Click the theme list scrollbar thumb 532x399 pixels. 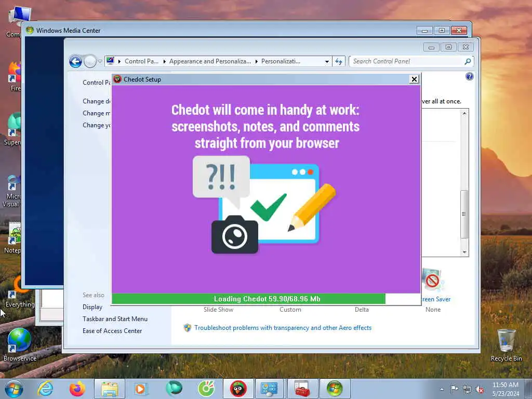point(464,214)
